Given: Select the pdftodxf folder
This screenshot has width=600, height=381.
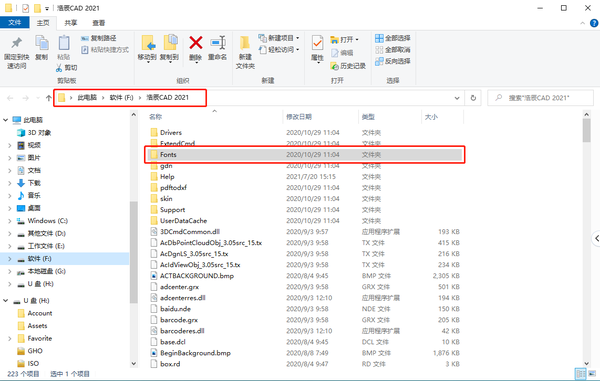Looking at the screenshot, I should 173,188.
